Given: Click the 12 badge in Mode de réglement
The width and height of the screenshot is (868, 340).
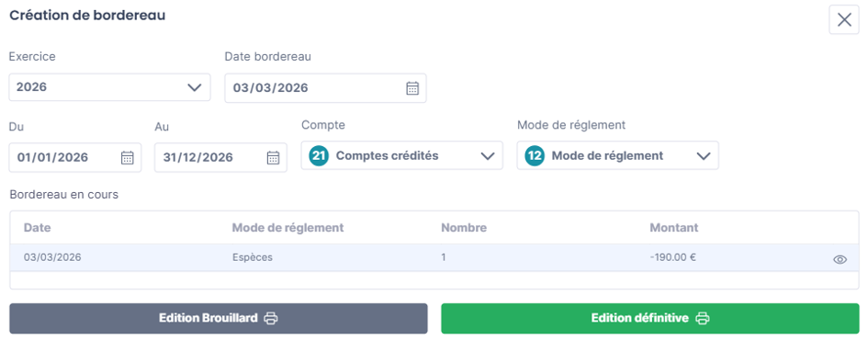Looking at the screenshot, I should point(535,155).
